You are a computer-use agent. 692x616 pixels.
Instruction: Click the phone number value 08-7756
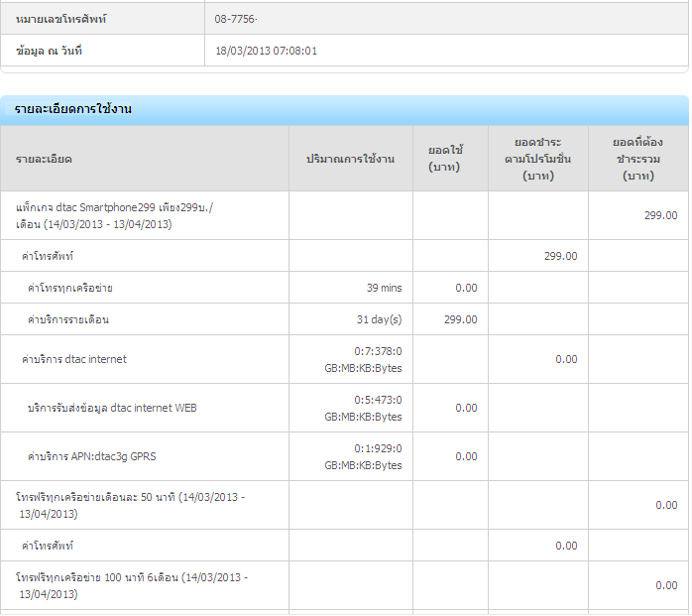pos(244,19)
